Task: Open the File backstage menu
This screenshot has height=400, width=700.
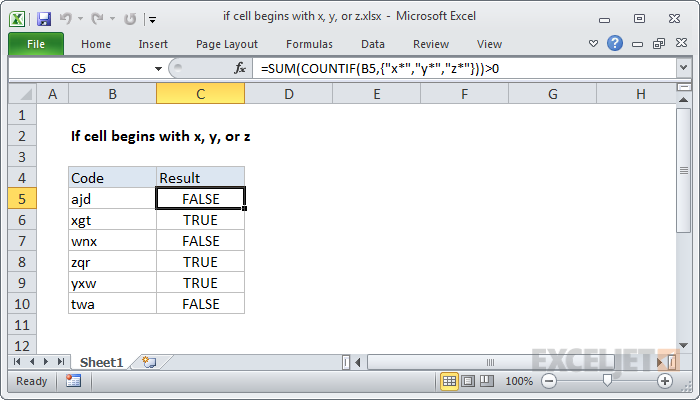Action: [35, 44]
